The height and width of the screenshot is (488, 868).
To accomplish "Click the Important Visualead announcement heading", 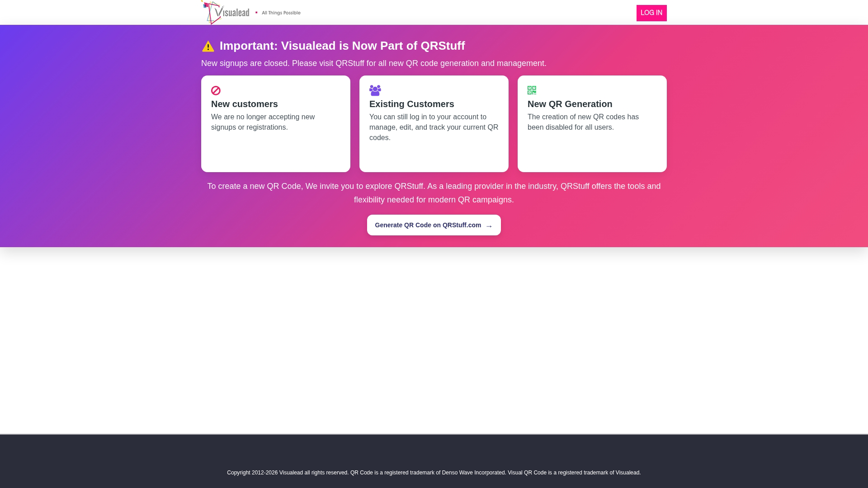I will [342, 46].
